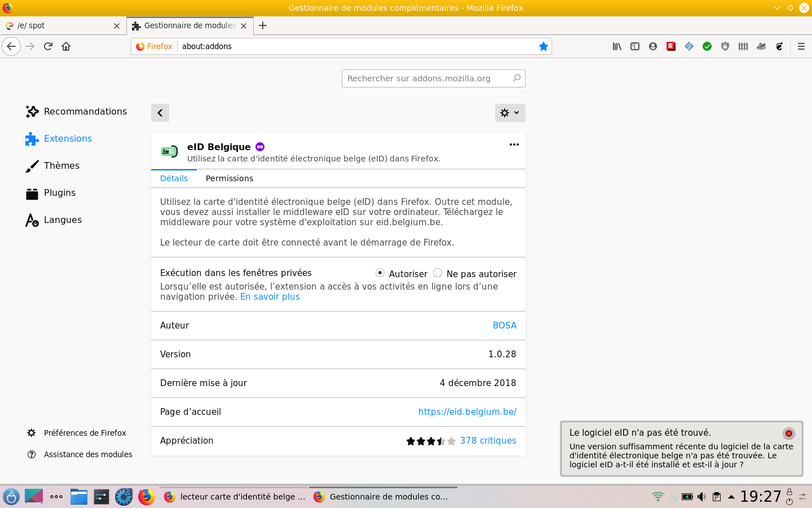
Task: Open the Firefox account avatar icon
Action: (x=653, y=46)
